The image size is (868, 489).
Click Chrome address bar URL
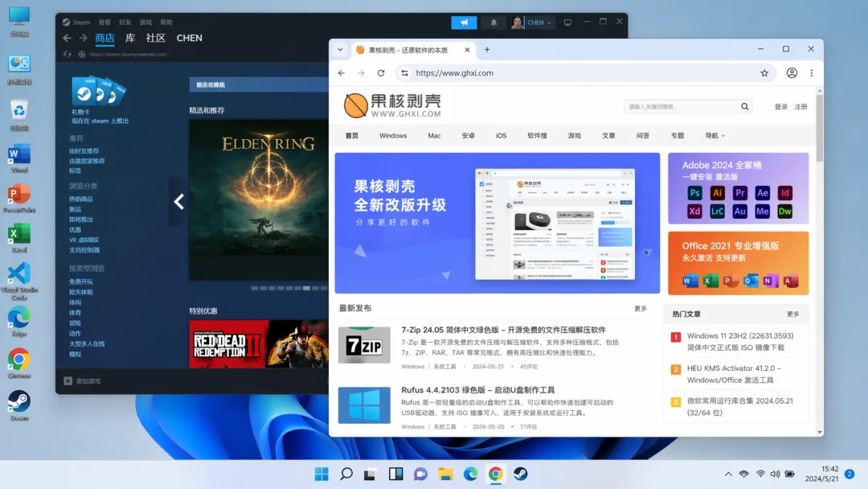point(454,73)
